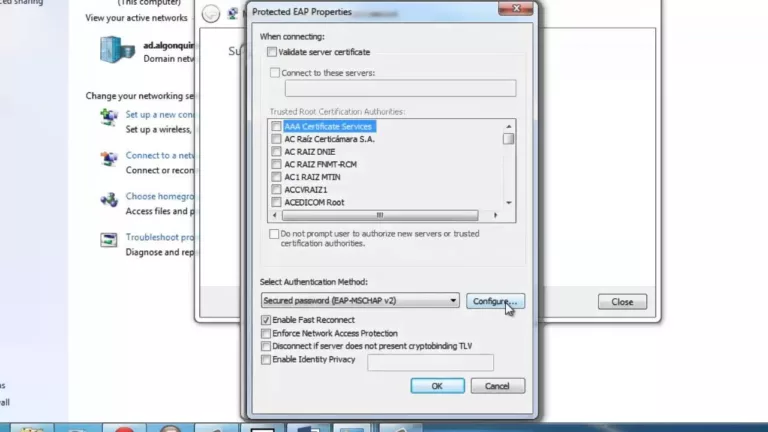This screenshot has height=432, width=768.
Task: Check ACCVRAIZ1 authority
Action: [x=276, y=190]
